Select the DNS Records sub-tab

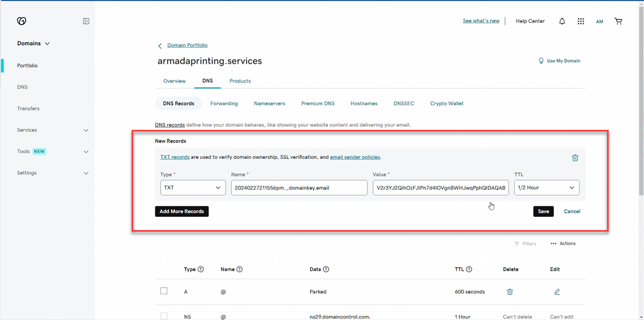click(179, 104)
